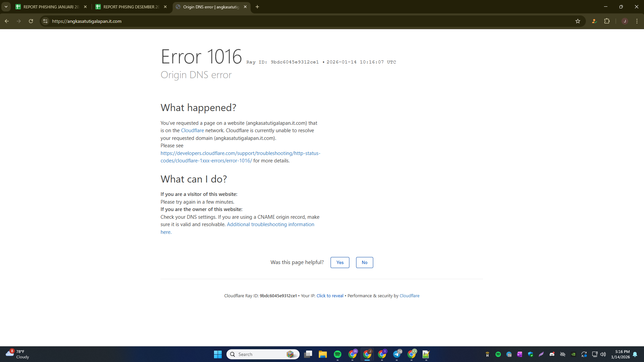Open File Explorer from taskbar
644x362 pixels.
323,354
